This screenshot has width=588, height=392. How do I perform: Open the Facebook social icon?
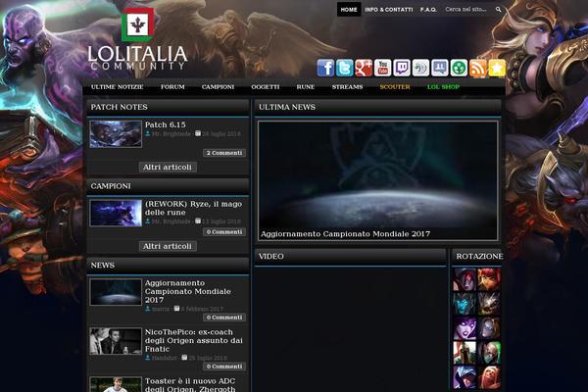[x=325, y=68]
